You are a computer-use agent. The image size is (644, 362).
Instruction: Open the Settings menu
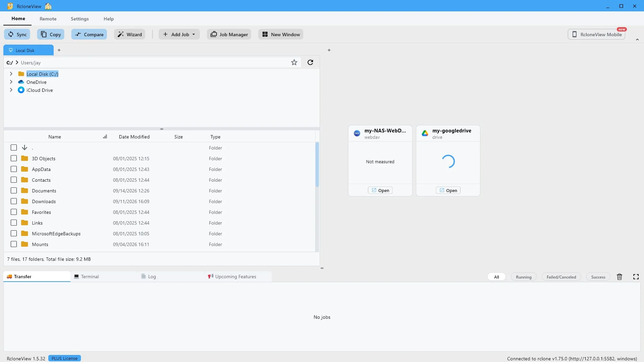[x=79, y=19]
